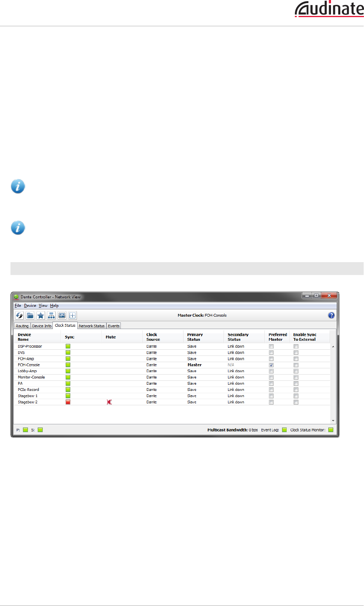
Task: Select the Clock Status tab
Action: [x=65, y=326]
